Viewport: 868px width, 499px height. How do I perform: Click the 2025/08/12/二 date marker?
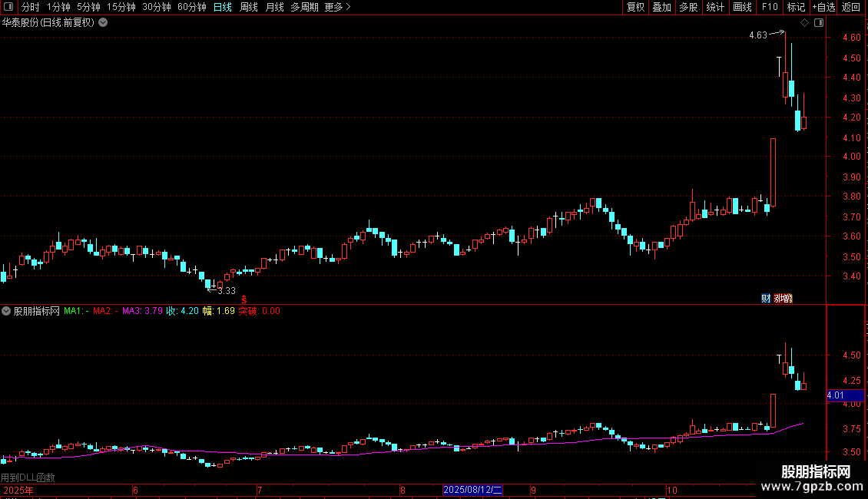click(x=472, y=490)
